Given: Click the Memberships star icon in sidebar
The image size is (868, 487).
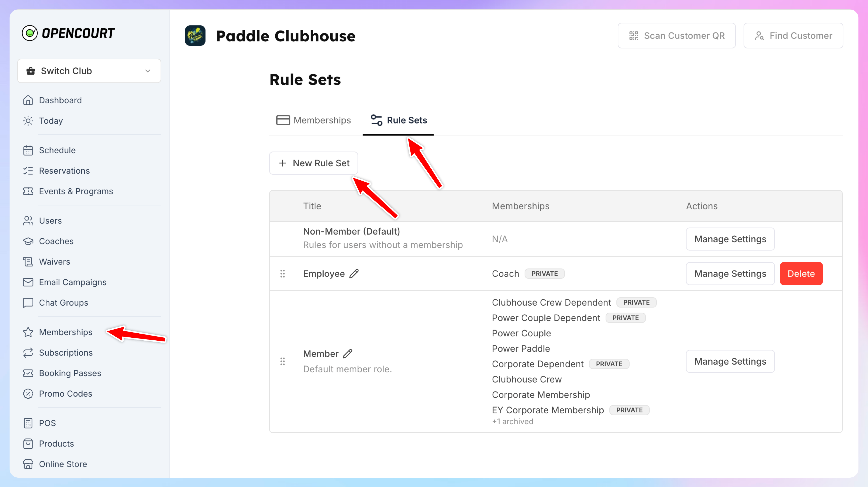Looking at the screenshot, I should [x=28, y=332].
